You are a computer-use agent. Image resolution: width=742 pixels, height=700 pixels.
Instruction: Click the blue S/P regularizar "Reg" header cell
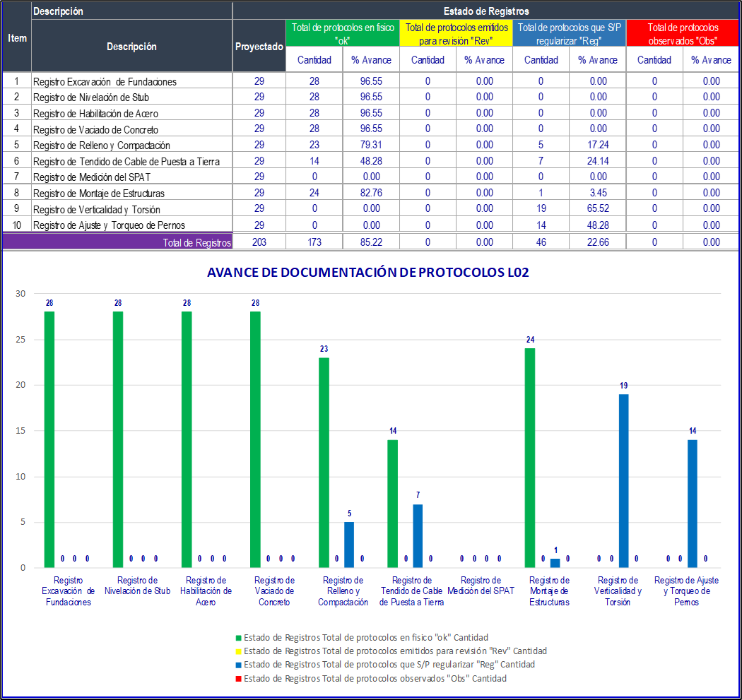click(569, 32)
